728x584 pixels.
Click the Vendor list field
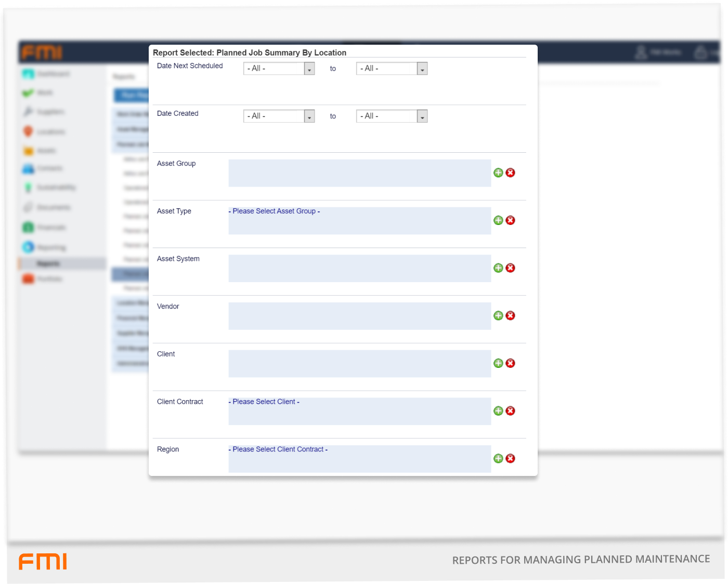point(359,316)
